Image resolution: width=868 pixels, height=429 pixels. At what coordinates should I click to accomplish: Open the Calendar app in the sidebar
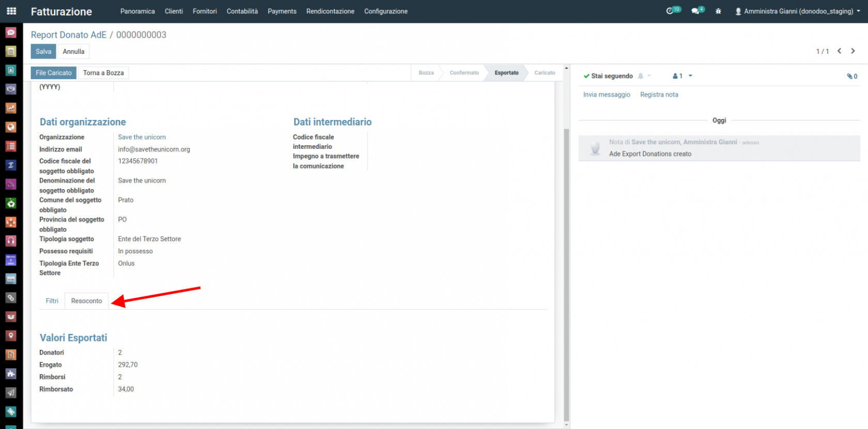click(x=11, y=51)
